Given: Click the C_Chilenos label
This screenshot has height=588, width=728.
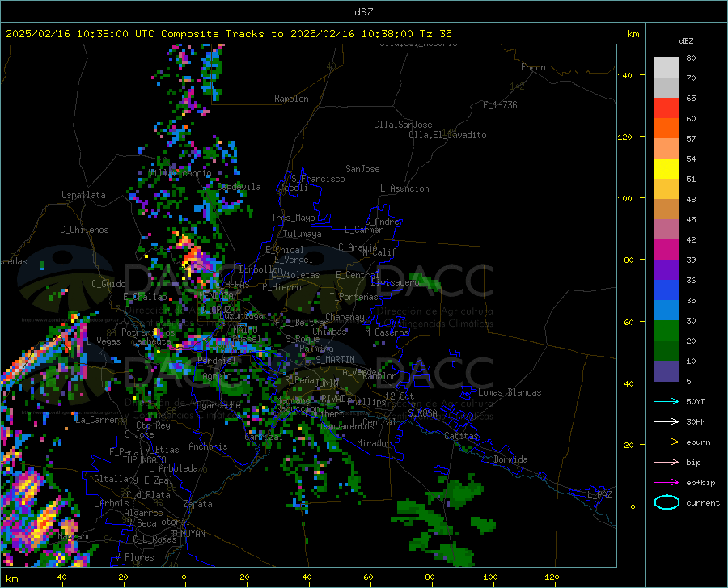Looking at the screenshot, I should [84, 230].
